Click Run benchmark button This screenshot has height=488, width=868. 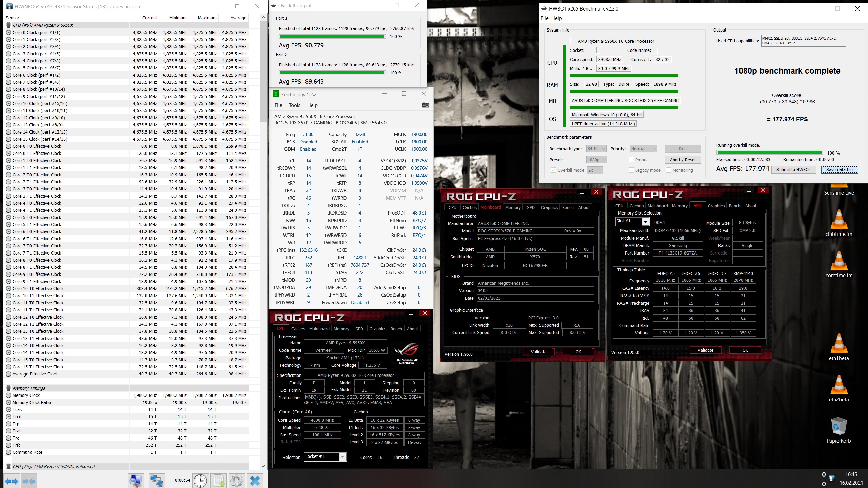[683, 149]
